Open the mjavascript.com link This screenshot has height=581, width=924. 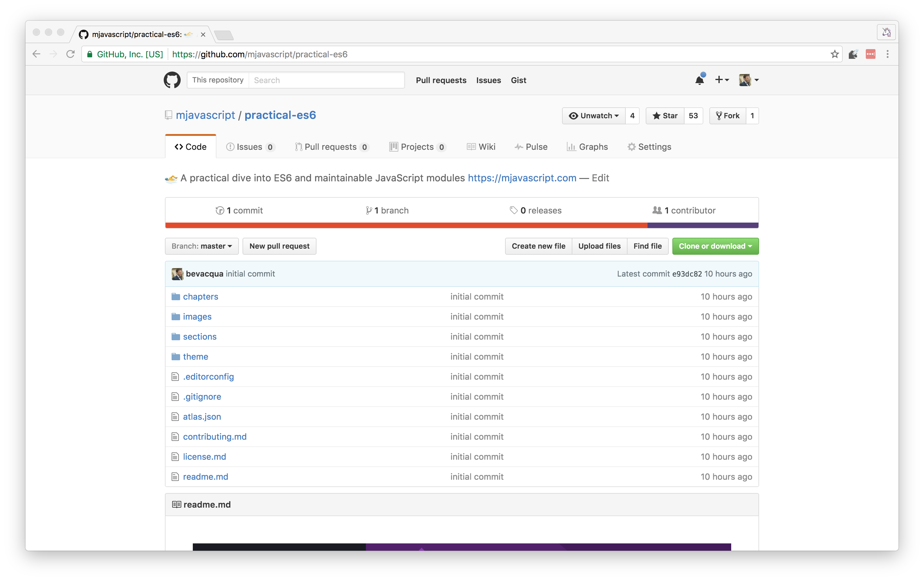(x=522, y=178)
